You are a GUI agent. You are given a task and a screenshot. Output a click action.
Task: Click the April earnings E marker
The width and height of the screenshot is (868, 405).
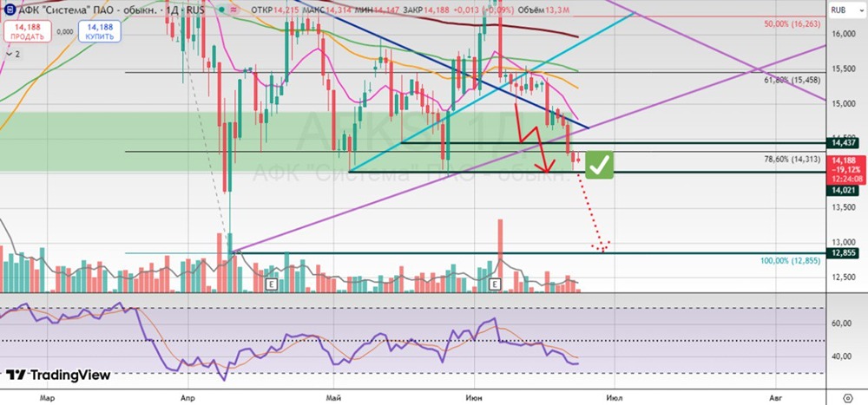(271, 284)
